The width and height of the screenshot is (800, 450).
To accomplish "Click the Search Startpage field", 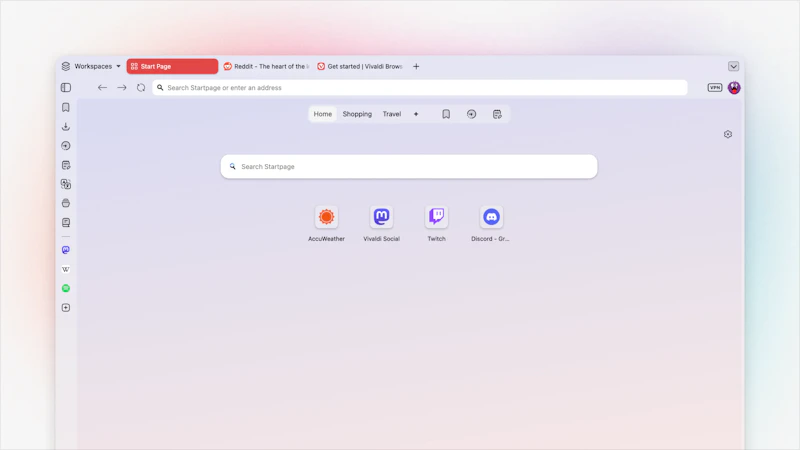I will click(x=409, y=166).
